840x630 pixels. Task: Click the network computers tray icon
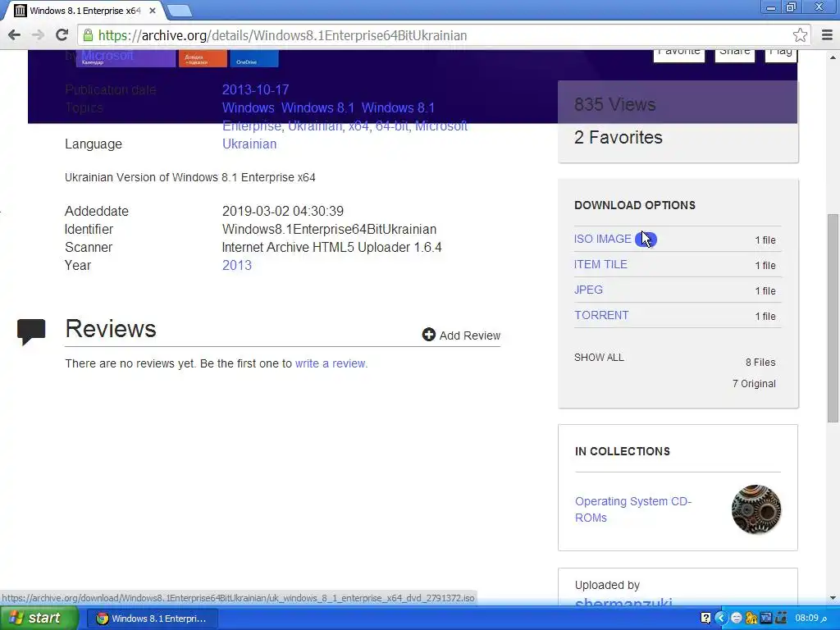[x=781, y=619]
